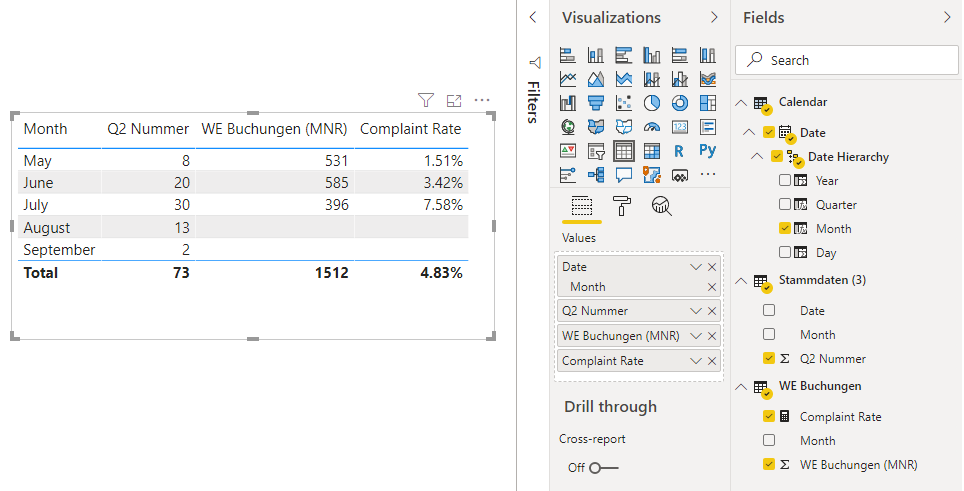Uncheck the Q2 Nummer field
The image size is (964, 491).
(768, 358)
